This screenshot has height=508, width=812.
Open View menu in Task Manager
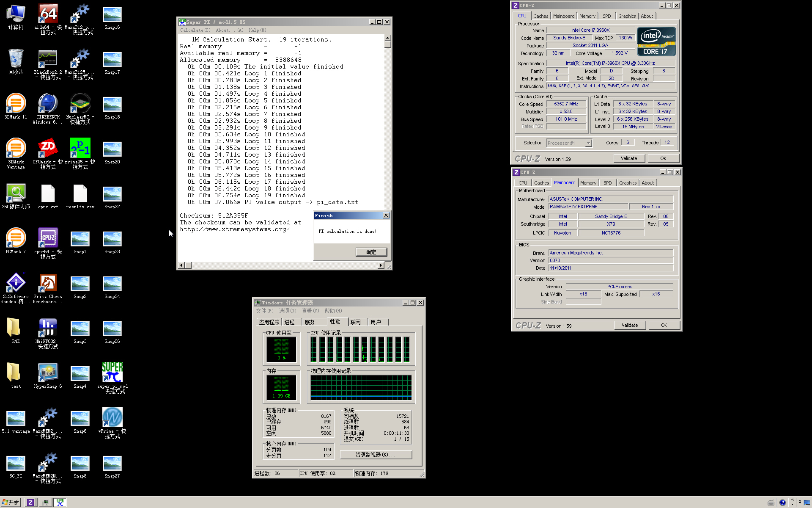(x=310, y=311)
